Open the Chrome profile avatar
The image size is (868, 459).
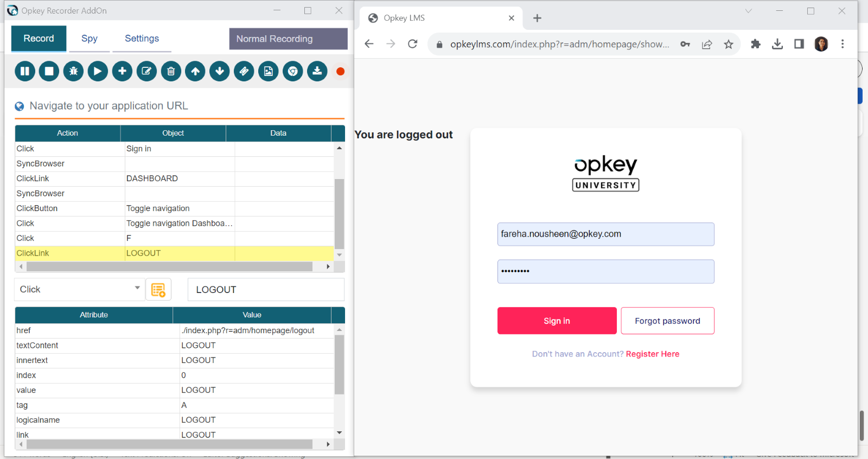pyautogui.click(x=821, y=44)
